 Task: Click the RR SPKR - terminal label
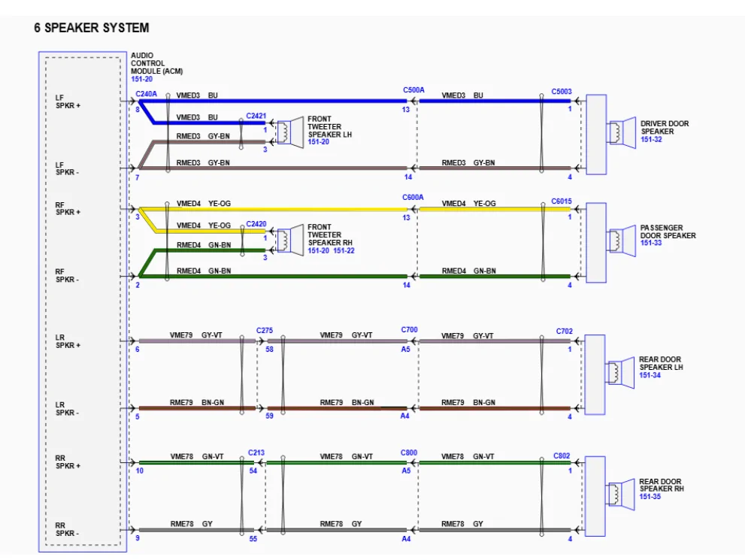(x=67, y=530)
